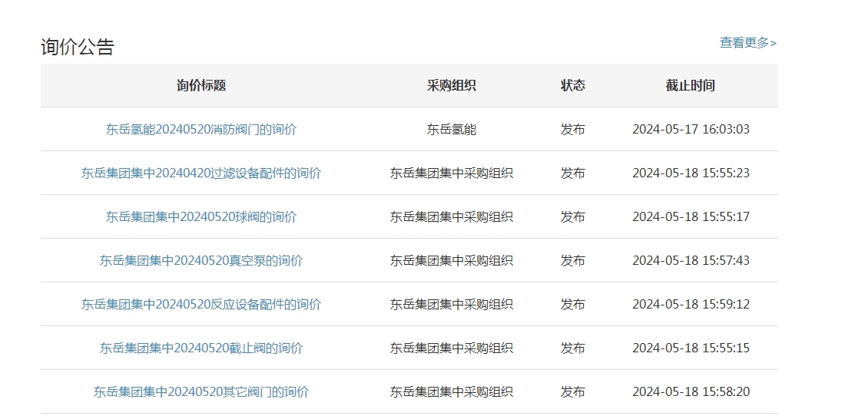
Task: Open 东岳集团集中20240520截止阀的询价 link
Action: [201, 348]
